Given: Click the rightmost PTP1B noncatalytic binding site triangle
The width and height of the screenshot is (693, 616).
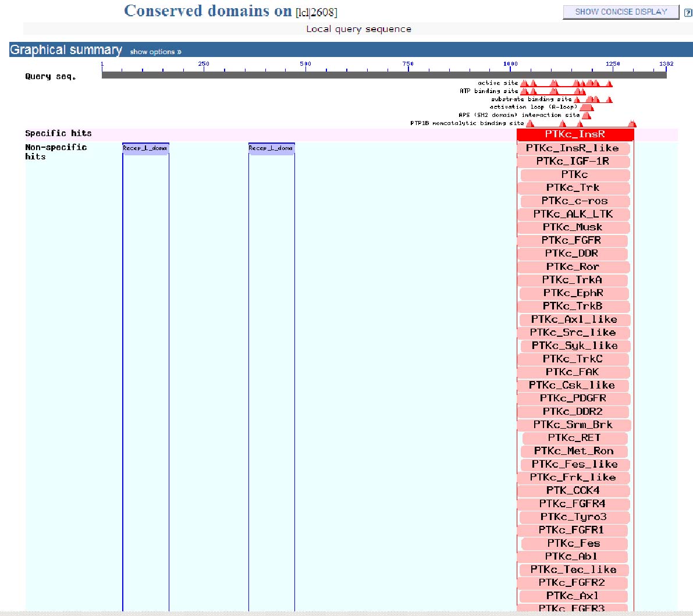Looking at the screenshot, I should coord(632,124).
